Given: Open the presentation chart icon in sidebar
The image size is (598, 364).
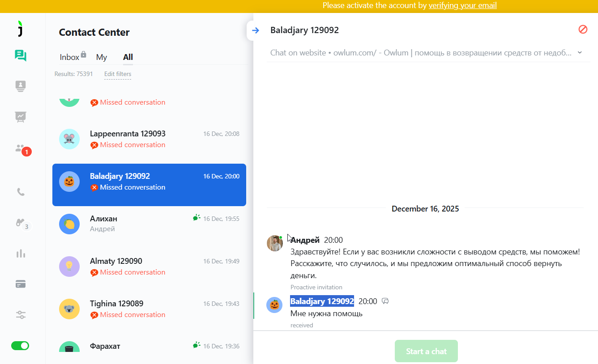Looking at the screenshot, I should (x=21, y=117).
